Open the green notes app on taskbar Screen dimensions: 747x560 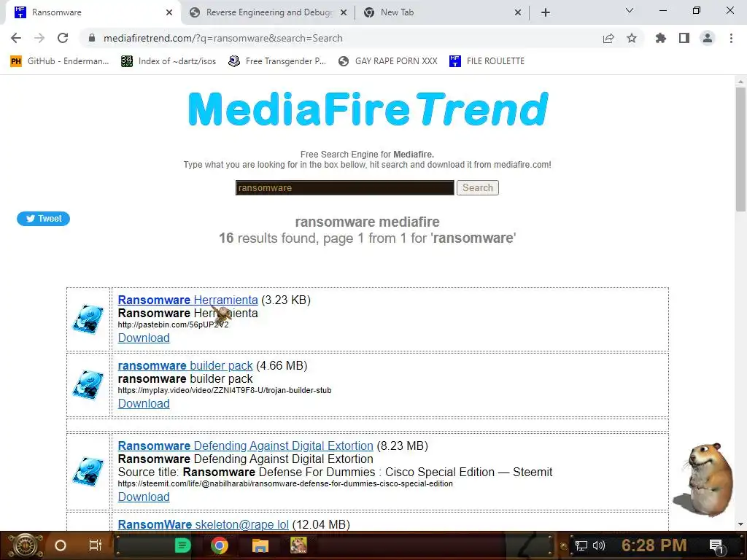182,545
